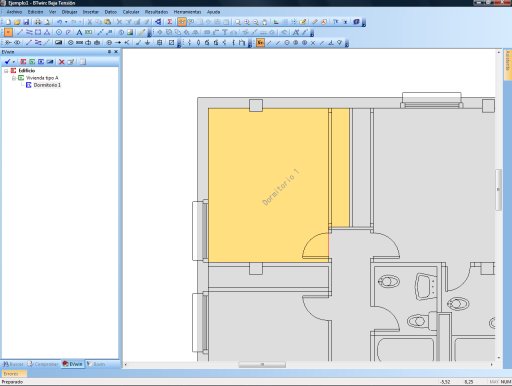Expand the first toolbar's overflow options
This screenshot has width=512, height=386.
click(x=364, y=22)
